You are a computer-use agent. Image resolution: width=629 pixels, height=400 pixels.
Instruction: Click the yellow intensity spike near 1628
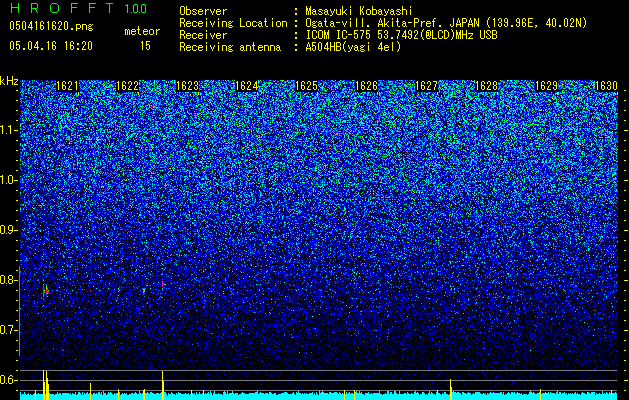click(450, 389)
